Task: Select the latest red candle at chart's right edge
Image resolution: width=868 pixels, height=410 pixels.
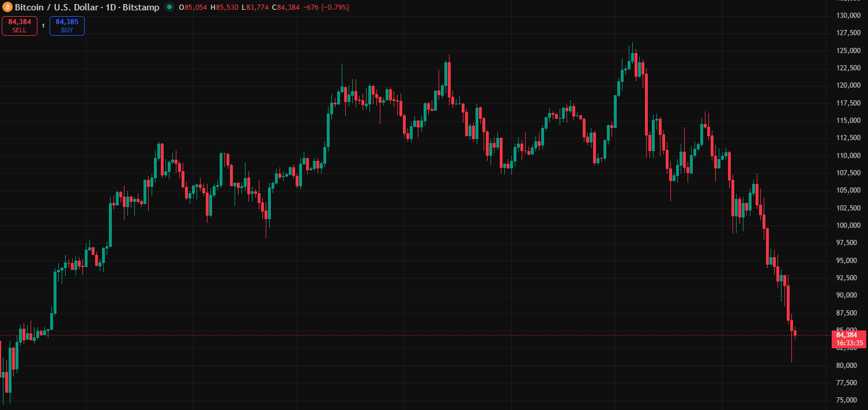Action: [795, 333]
